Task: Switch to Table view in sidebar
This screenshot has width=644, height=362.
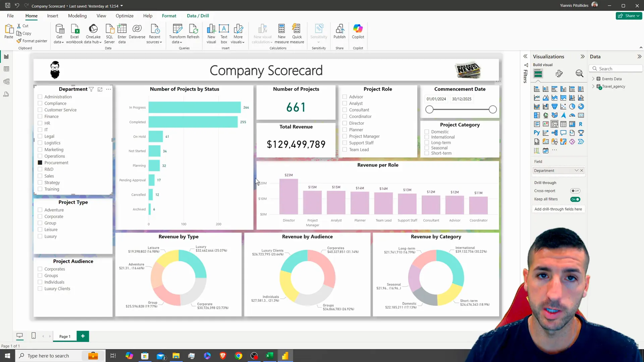Action: (6, 69)
